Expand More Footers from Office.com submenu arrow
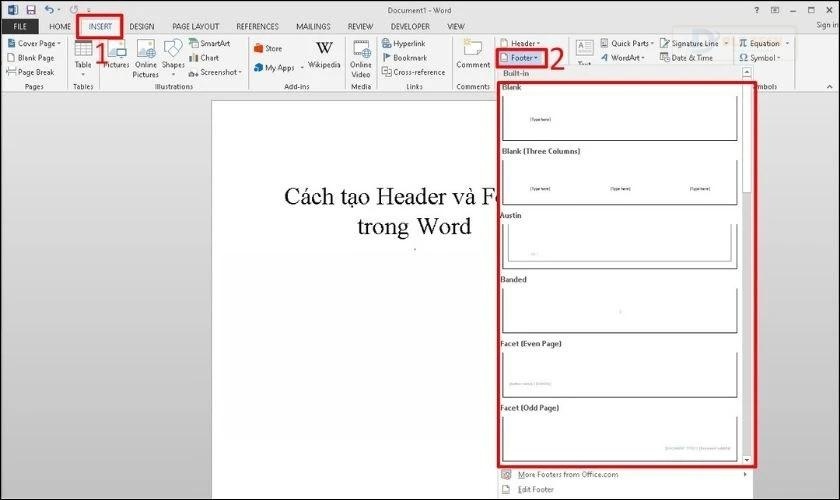The width and height of the screenshot is (840, 500). [x=745, y=474]
